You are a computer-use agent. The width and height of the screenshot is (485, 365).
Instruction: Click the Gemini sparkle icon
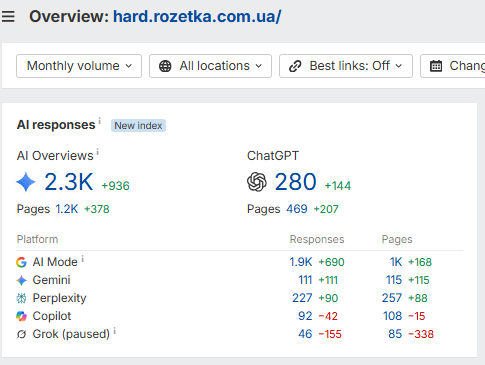coord(21,280)
